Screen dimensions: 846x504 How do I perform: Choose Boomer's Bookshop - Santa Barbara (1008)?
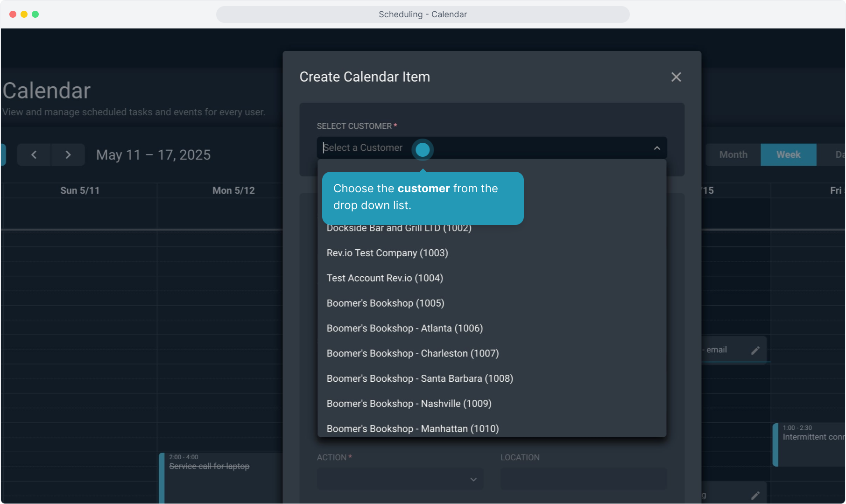(x=419, y=379)
